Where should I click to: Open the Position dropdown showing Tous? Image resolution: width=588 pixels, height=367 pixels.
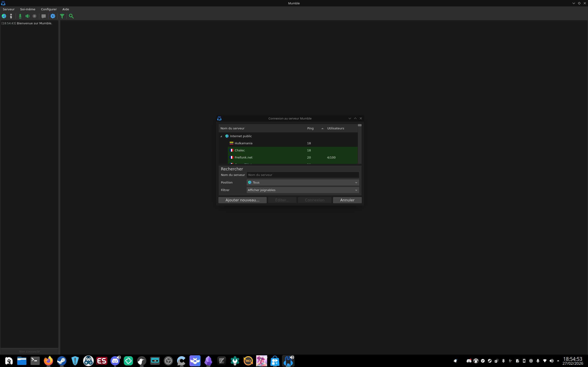click(302, 183)
